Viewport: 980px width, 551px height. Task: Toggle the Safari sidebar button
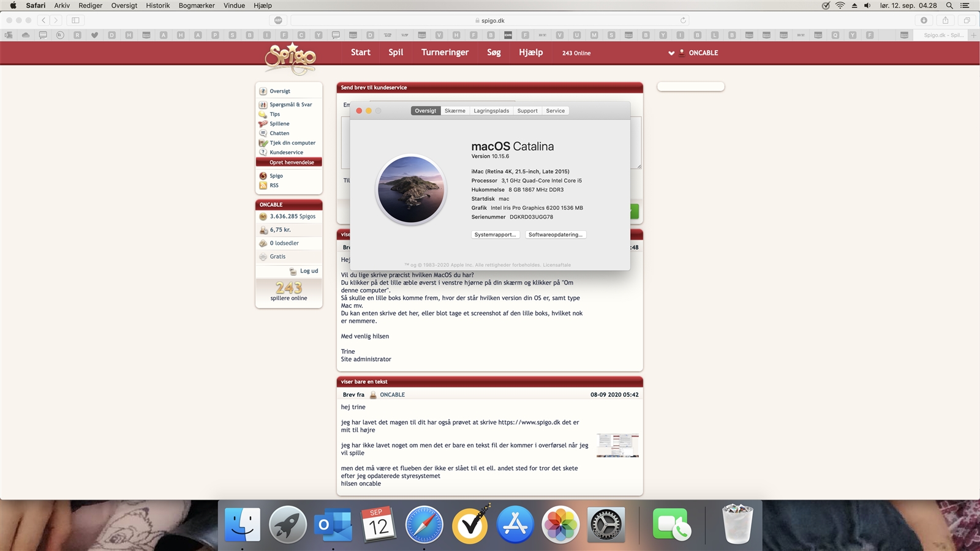tap(75, 20)
